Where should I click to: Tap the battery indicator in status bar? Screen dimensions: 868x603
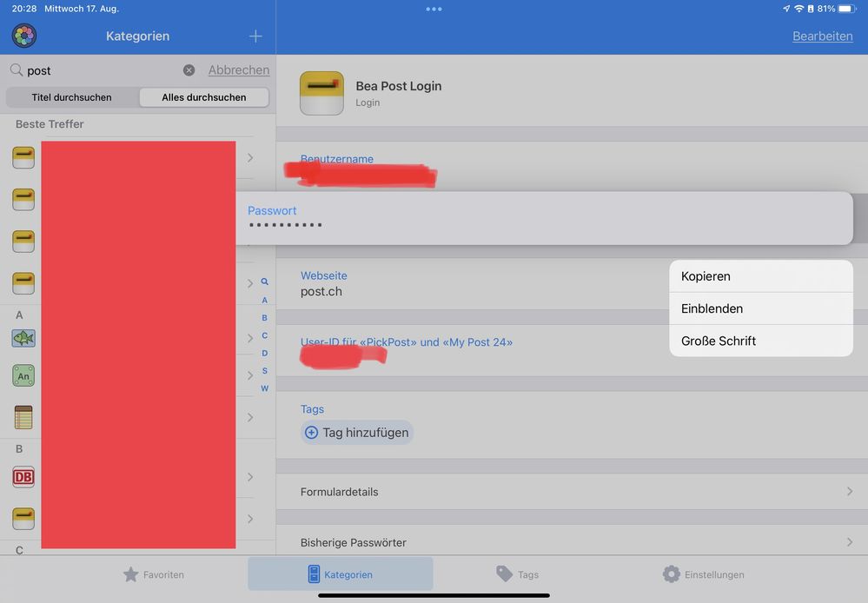pyautogui.click(x=847, y=9)
